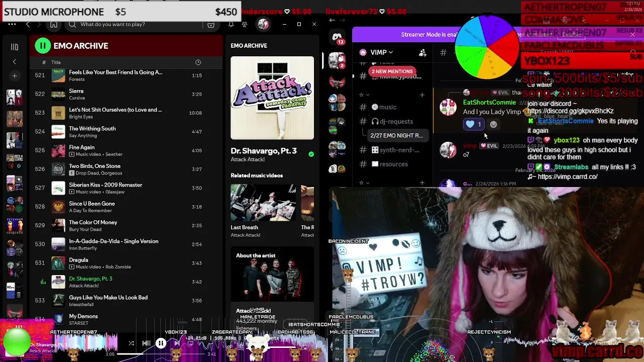Add a reaction with the smiley icon

[x=493, y=124]
